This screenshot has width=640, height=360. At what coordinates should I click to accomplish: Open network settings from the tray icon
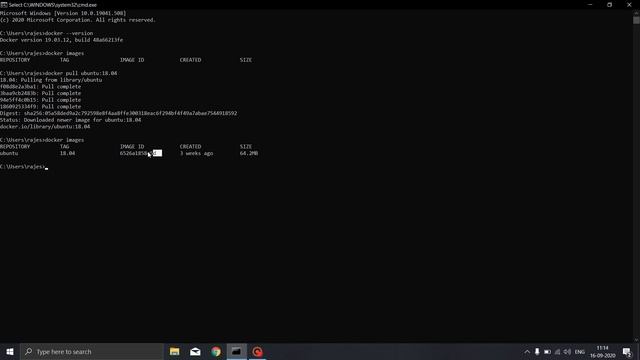[x=558, y=351]
